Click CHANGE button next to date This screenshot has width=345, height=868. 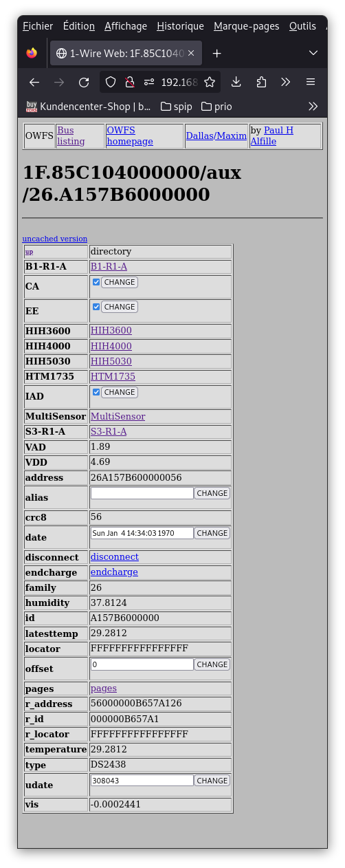click(212, 533)
